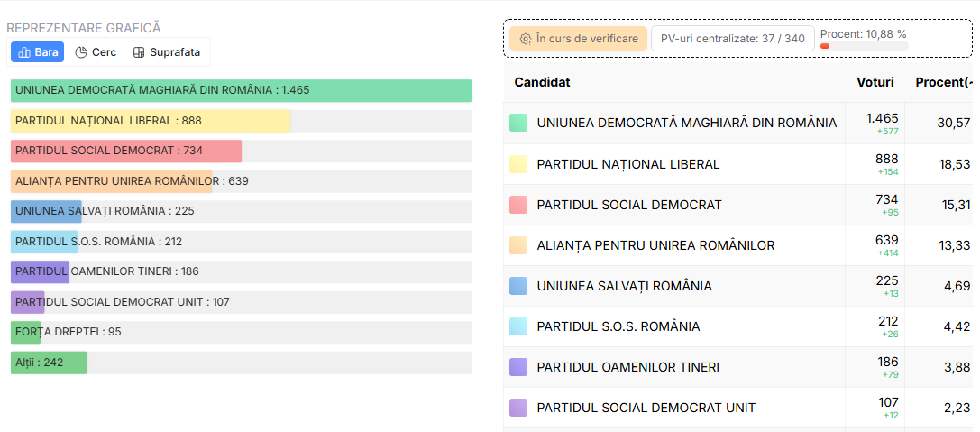Viewport: 980px width, 432px height.
Task: Sort by the Voturi column header
Action: [875, 82]
